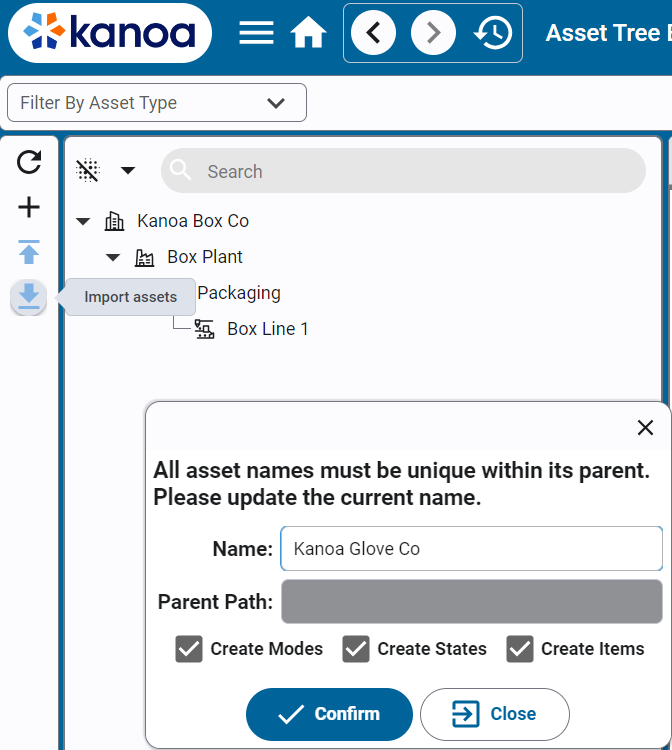Toggle the Create States checkbox
The image size is (672, 750).
(356, 649)
